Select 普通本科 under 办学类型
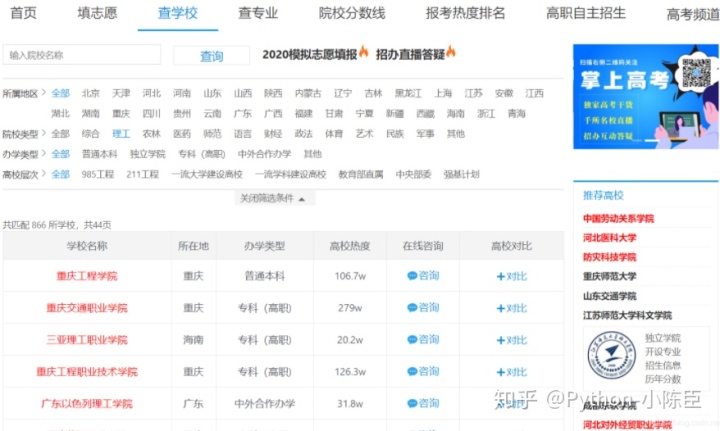This screenshot has width=720, height=431. (99, 154)
